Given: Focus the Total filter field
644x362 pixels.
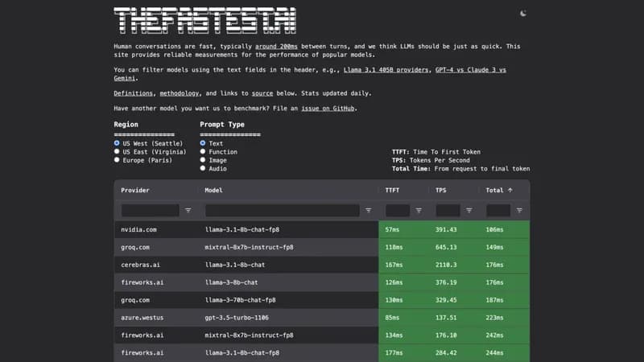Looking at the screenshot, I should (x=498, y=210).
